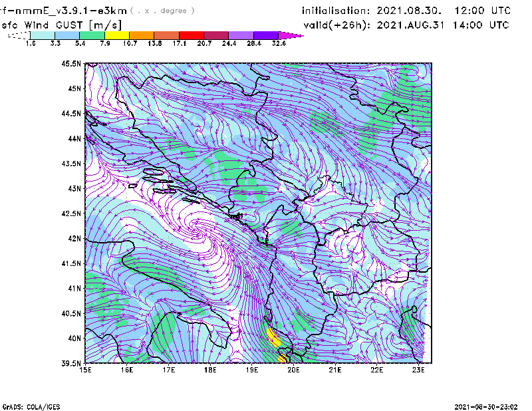Viewport: 532px width, 411px height.
Task: Click the 42N latitude label
Action: pyautogui.click(x=74, y=238)
